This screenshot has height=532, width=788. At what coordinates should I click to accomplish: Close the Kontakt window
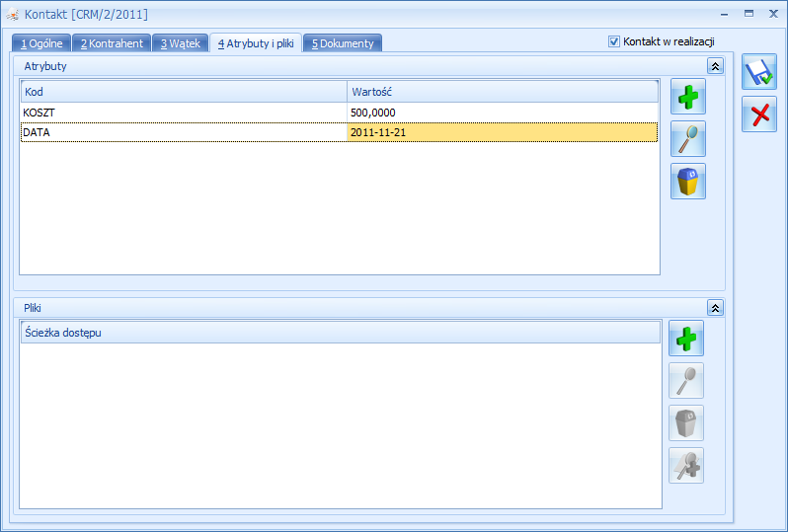click(773, 14)
